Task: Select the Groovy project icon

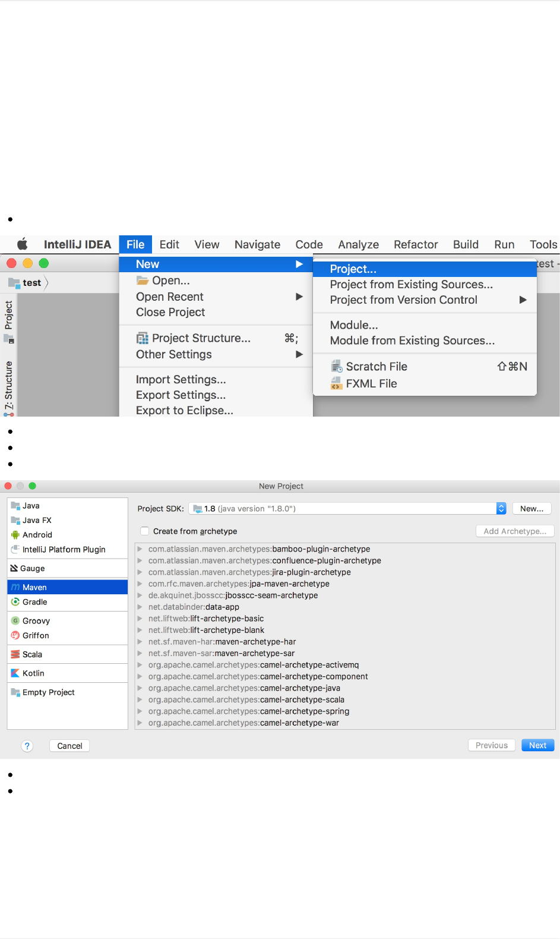Action: pyautogui.click(x=15, y=621)
